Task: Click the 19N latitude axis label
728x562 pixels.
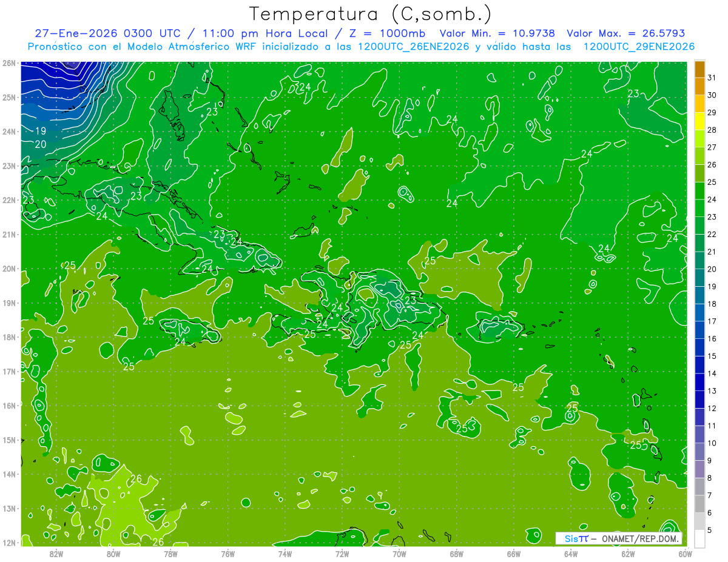Action: coord(8,303)
